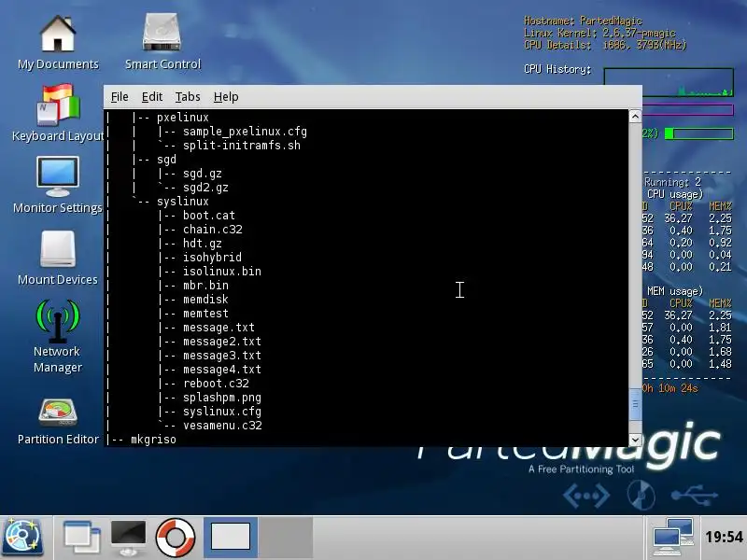Open the File menu in terminal

tap(120, 97)
